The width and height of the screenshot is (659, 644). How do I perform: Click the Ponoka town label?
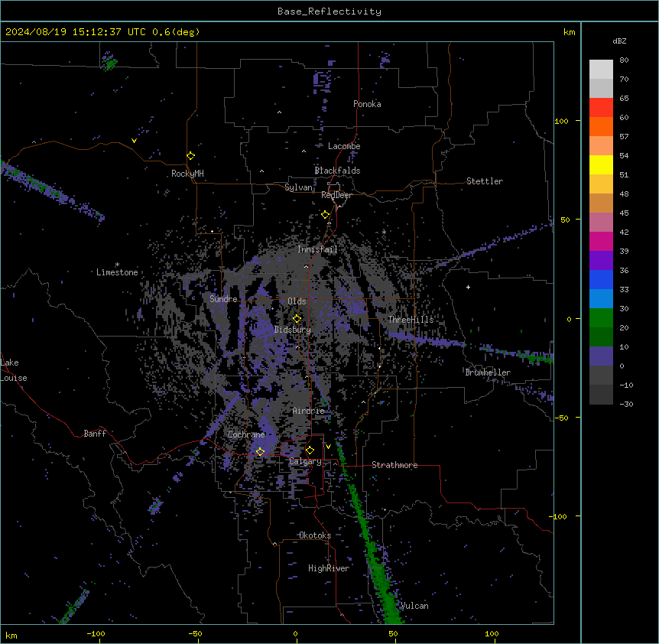tap(367, 104)
